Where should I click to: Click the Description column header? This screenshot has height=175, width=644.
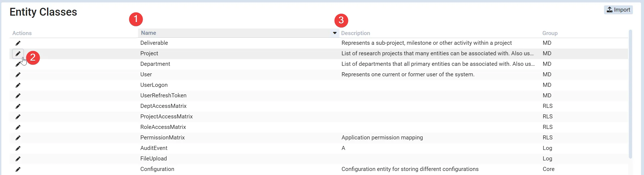click(355, 33)
